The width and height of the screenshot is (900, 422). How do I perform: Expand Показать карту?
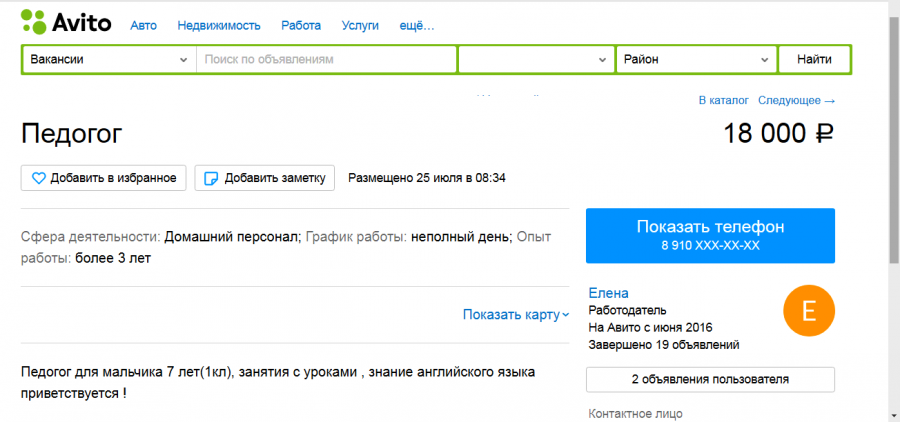tap(515, 315)
